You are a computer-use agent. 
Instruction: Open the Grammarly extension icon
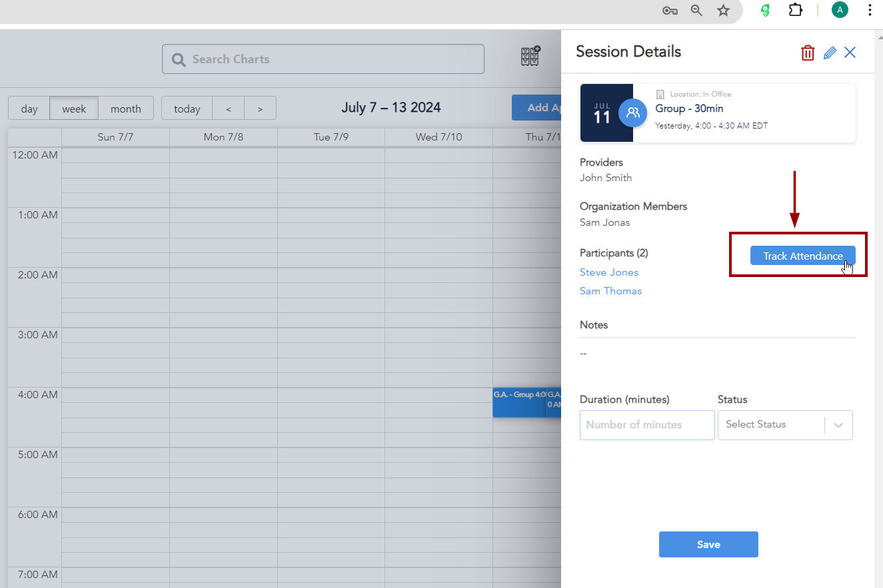tap(766, 11)
